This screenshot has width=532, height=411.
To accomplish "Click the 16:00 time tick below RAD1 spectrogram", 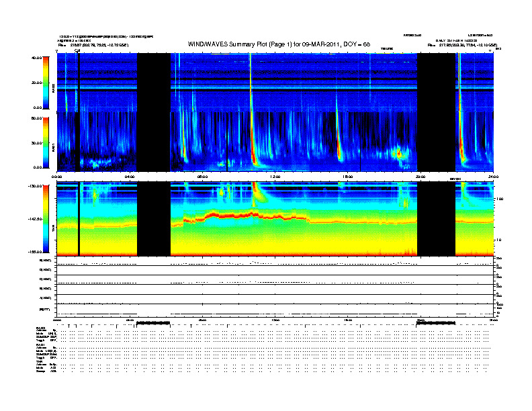I will (348, 177).
